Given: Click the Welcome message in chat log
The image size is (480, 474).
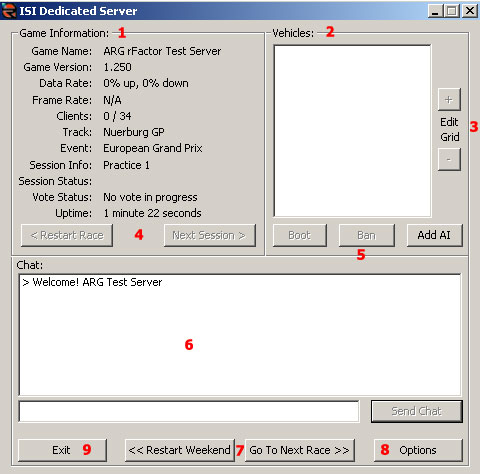Looking at the screenshot, I should click(x=92, y=282).
